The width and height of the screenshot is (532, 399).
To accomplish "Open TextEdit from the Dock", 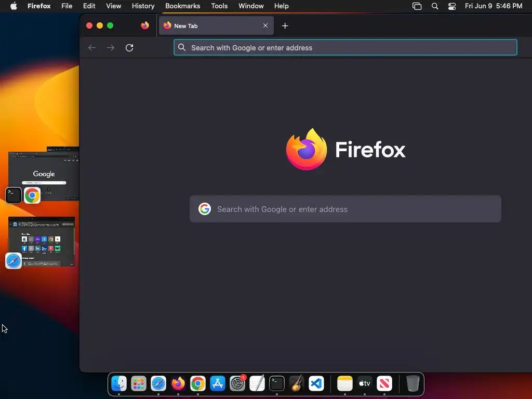I will coord(257,384).
